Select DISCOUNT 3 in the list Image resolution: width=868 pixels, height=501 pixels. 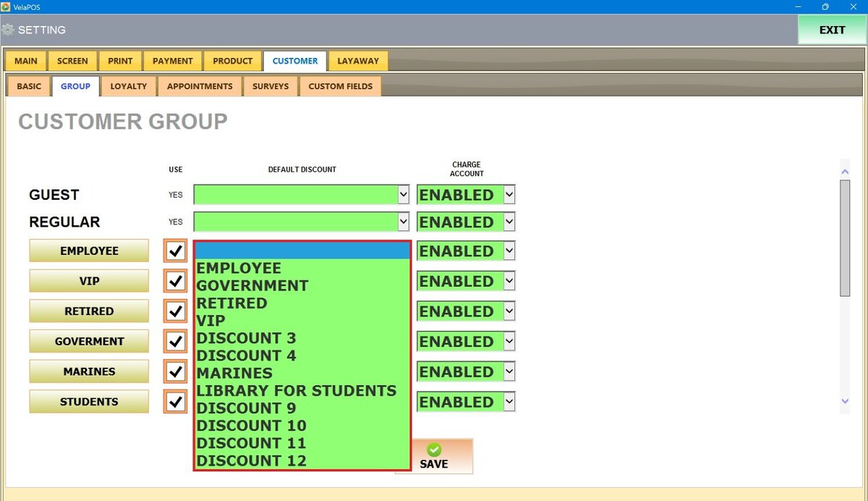click(302, 338)
